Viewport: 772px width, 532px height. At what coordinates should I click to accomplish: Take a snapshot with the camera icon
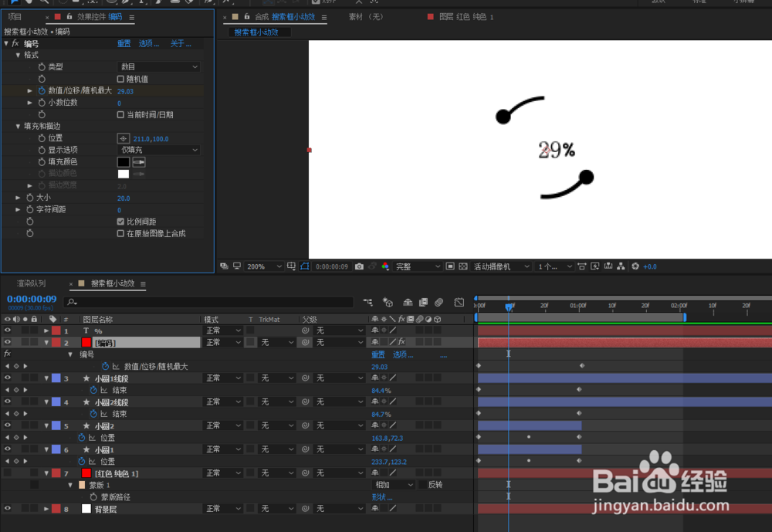point(359,266)
